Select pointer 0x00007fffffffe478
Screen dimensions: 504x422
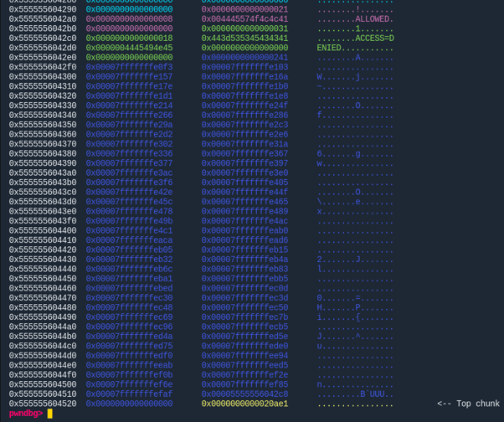[129, 212]
